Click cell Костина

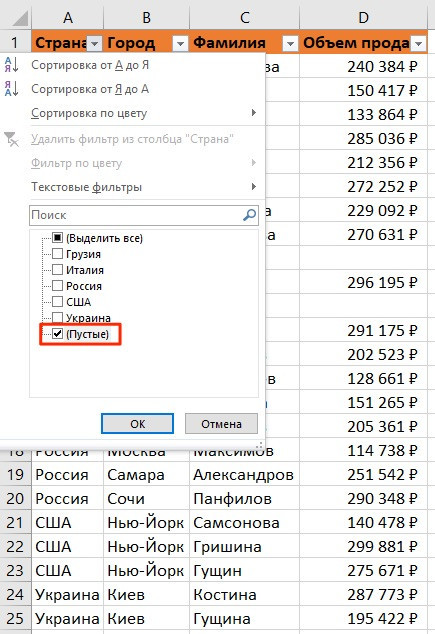pyautogui.click(x=244, y=594)
